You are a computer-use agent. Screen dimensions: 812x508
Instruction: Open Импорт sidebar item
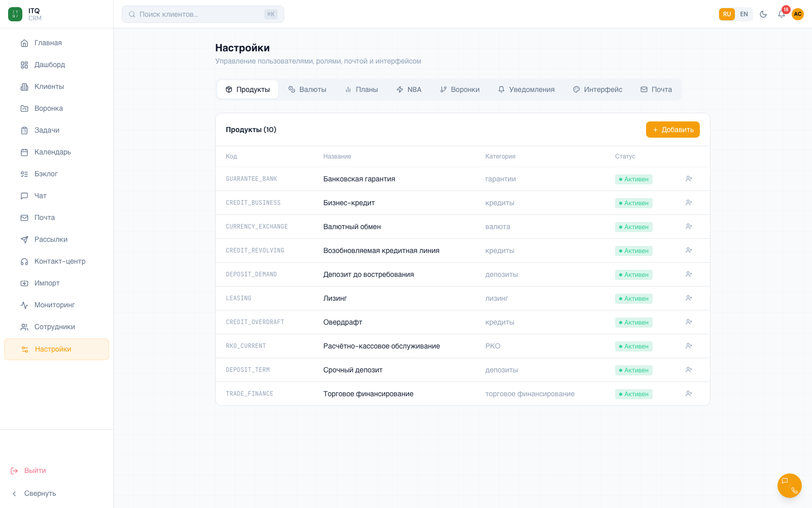[56, 283]
